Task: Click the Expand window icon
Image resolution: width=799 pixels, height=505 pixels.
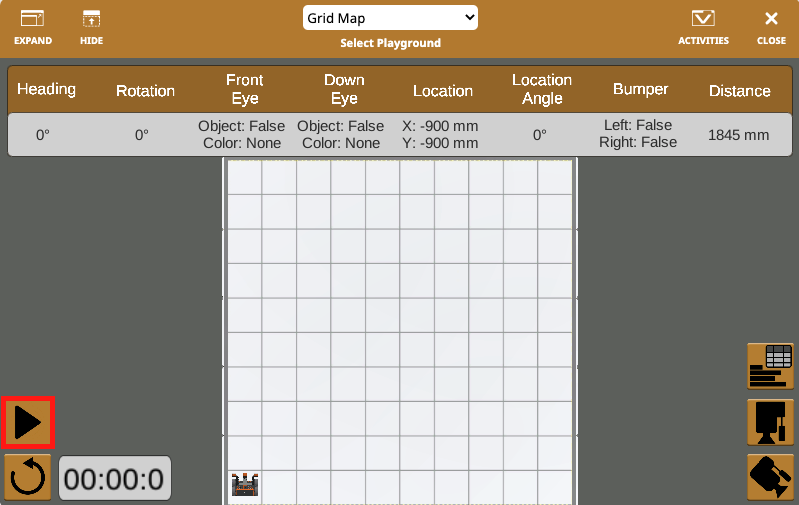Action: click(x=33, y=27)
